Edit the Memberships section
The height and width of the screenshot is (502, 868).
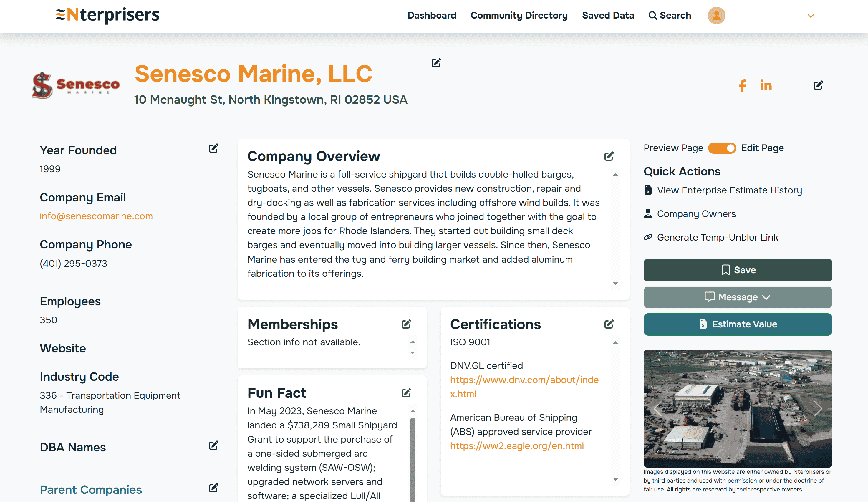(x=406, y=324)
